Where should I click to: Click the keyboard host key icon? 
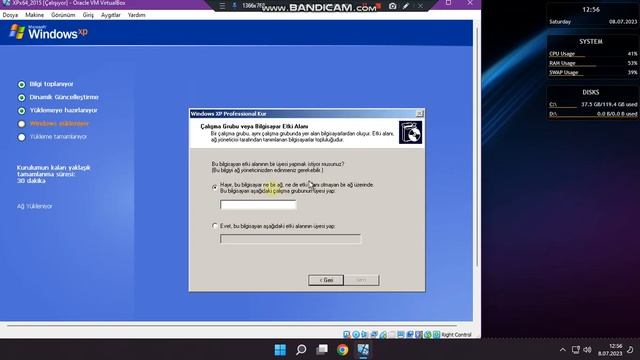pyautogui.click(x=437, y=335)
